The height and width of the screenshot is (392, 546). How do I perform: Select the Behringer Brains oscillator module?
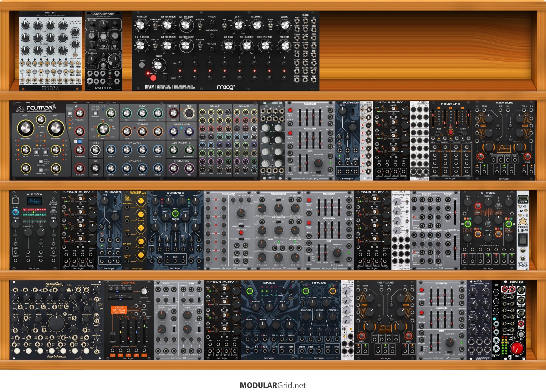pos(35,230)
